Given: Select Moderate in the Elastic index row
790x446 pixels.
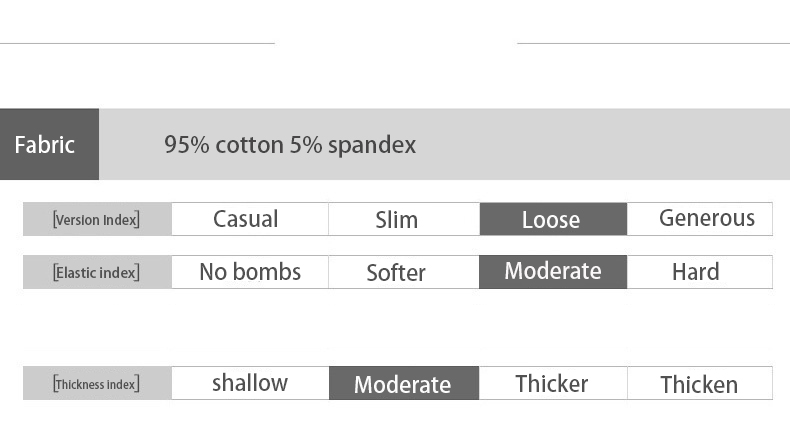Looking at the screenshot, I should pyautogui.click(x=553, y=272).
